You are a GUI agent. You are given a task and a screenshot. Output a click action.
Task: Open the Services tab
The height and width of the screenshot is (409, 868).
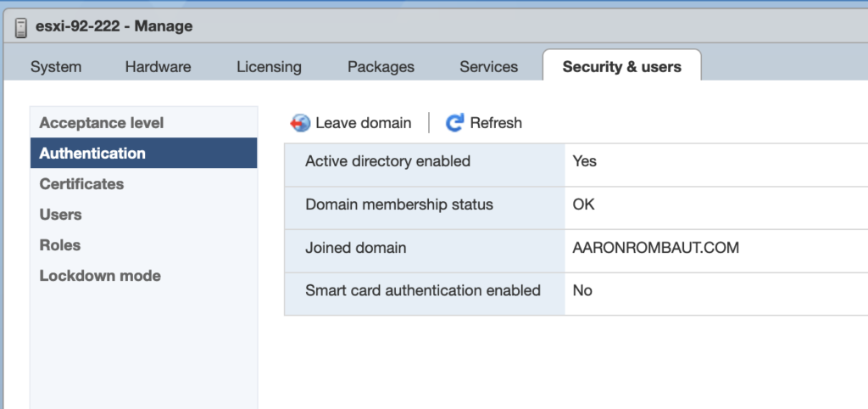pos(488,67)
